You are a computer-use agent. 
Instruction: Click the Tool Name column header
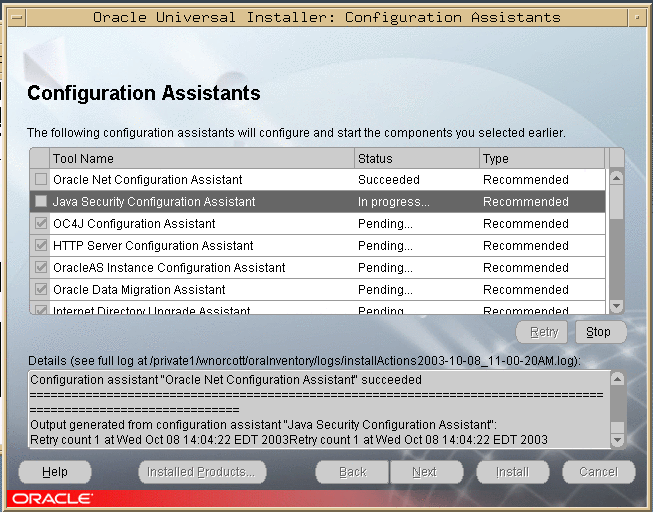coord(202,158)
